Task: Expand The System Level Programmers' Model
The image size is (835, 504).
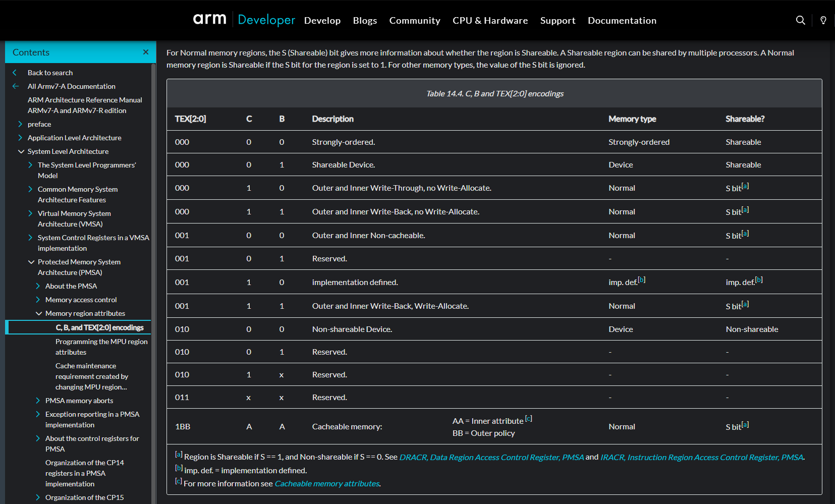Action: 30,165
